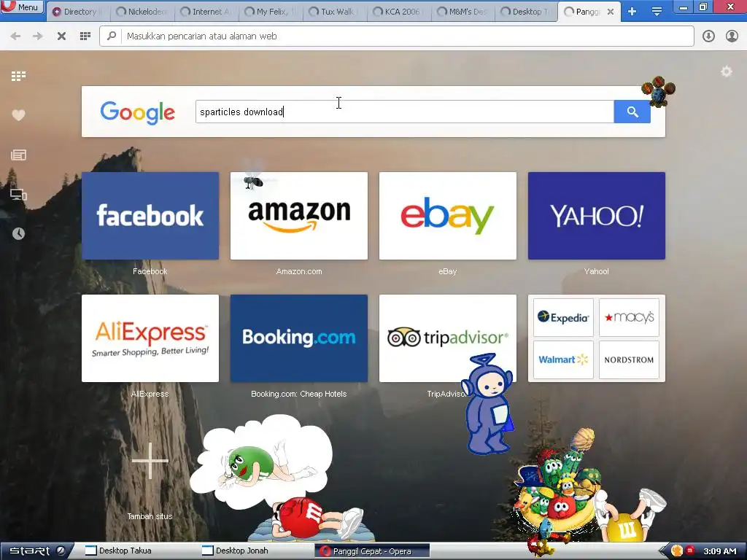This screenshot has height=560, width=747.
Task: Open the downloads icon
Action: [708, 36]
